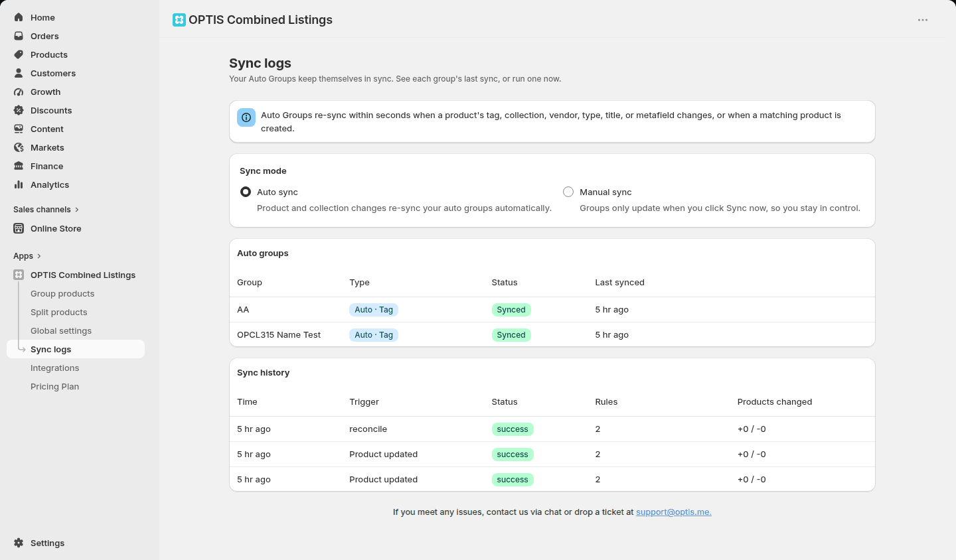Viewport: 956px width, 560px height.
Task: Open the Integrations page
Action: point(54,368)
